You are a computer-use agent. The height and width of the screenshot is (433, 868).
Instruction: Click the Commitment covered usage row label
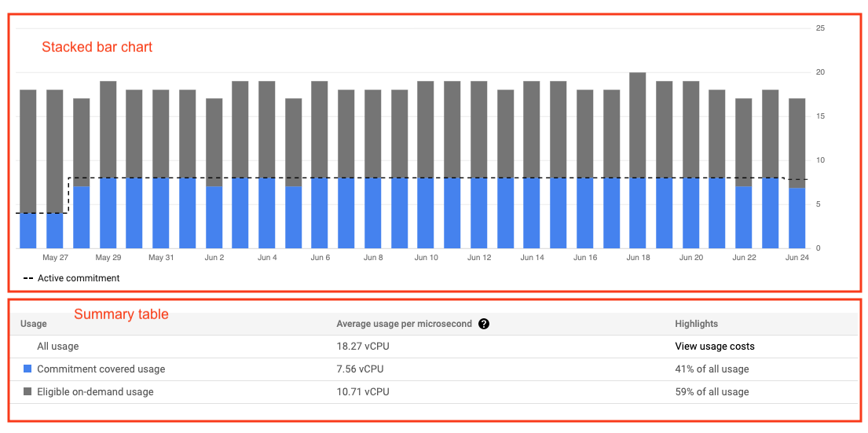(101, 369)
